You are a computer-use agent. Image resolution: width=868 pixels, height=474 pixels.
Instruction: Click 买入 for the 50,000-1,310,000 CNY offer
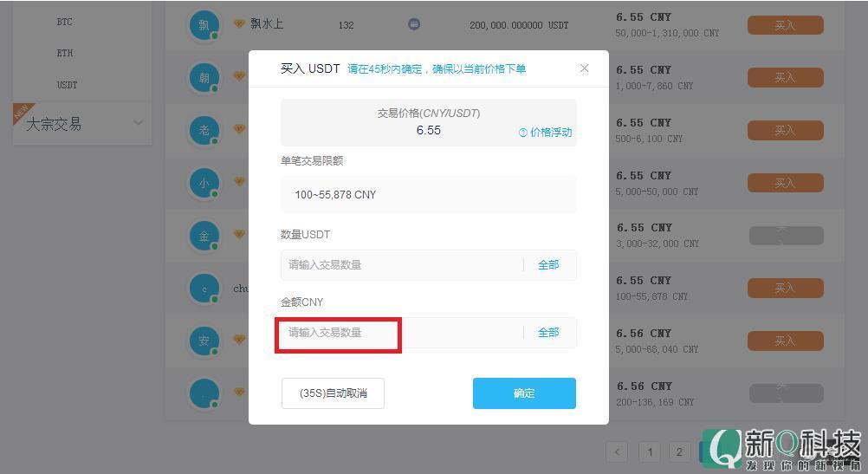(785, 25)
